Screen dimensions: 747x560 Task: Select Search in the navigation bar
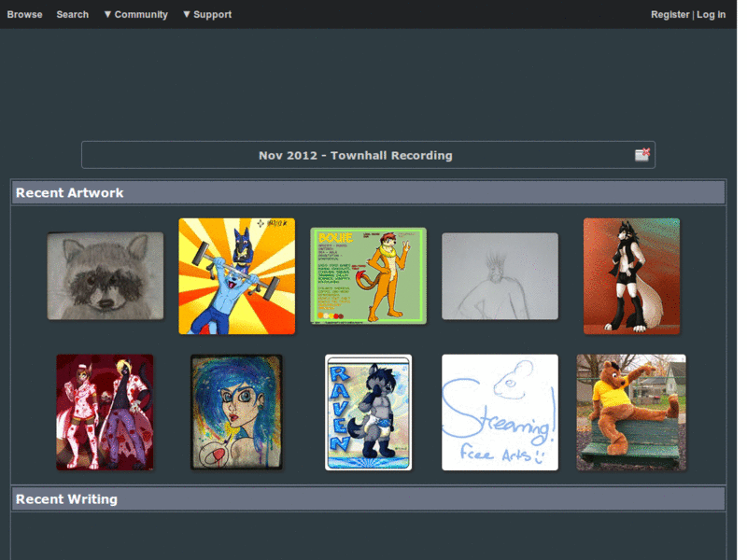click(72, 14)
